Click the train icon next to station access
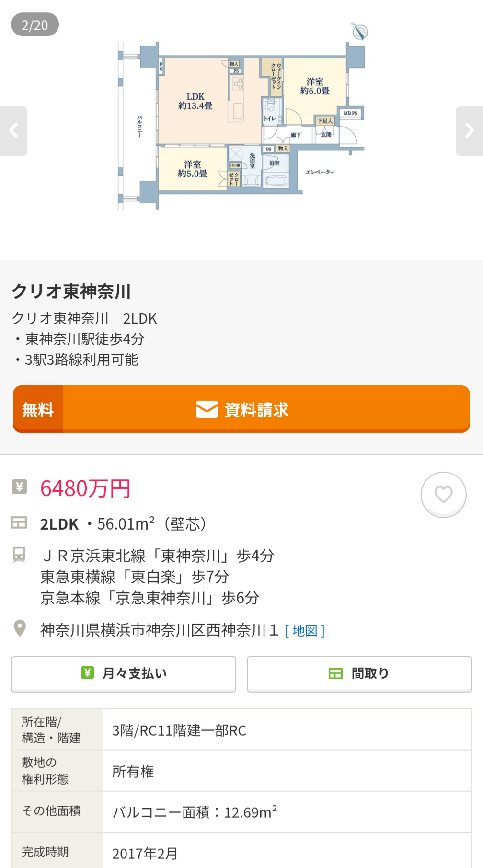This screenshot has width=483, height=868. [x=19, y=555]
